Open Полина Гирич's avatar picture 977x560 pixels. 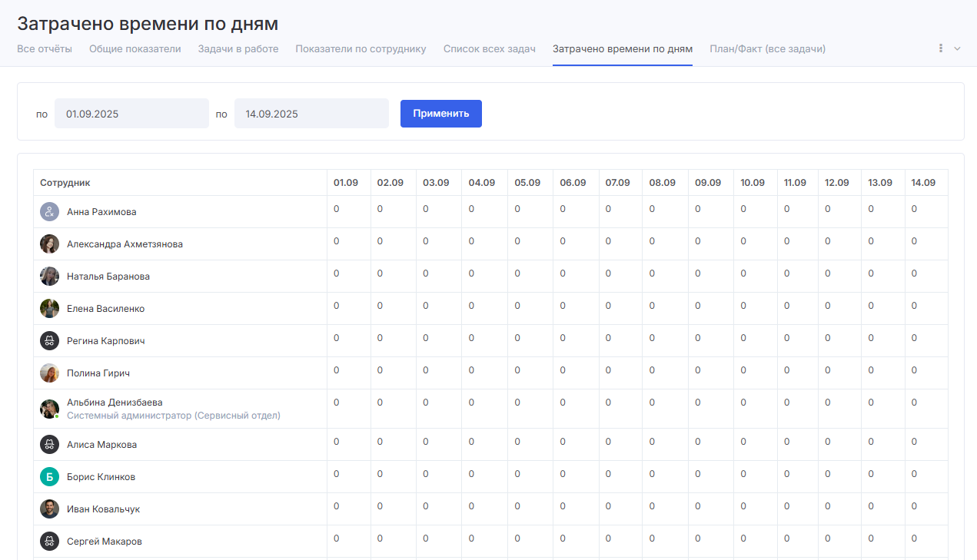click(x=49, y=373)
